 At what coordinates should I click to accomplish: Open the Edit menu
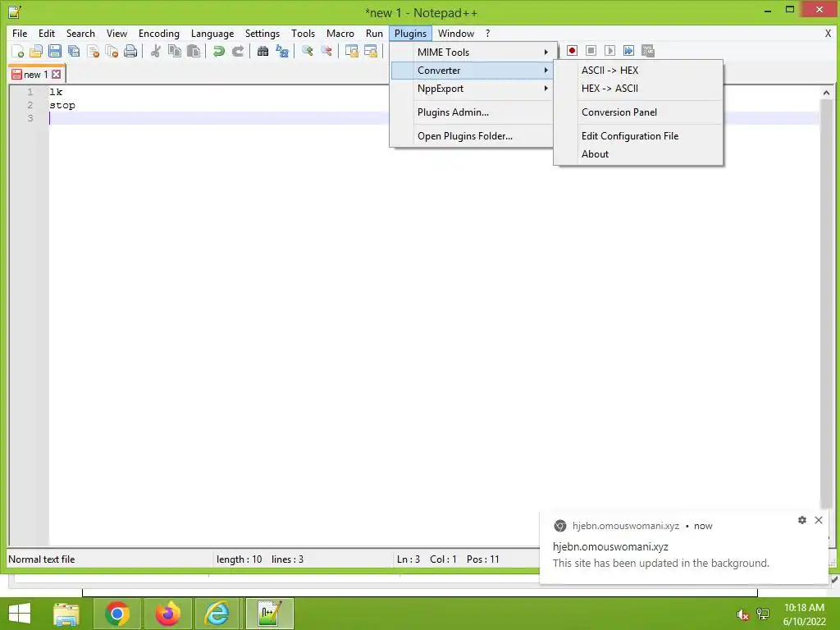click(47, 33)
